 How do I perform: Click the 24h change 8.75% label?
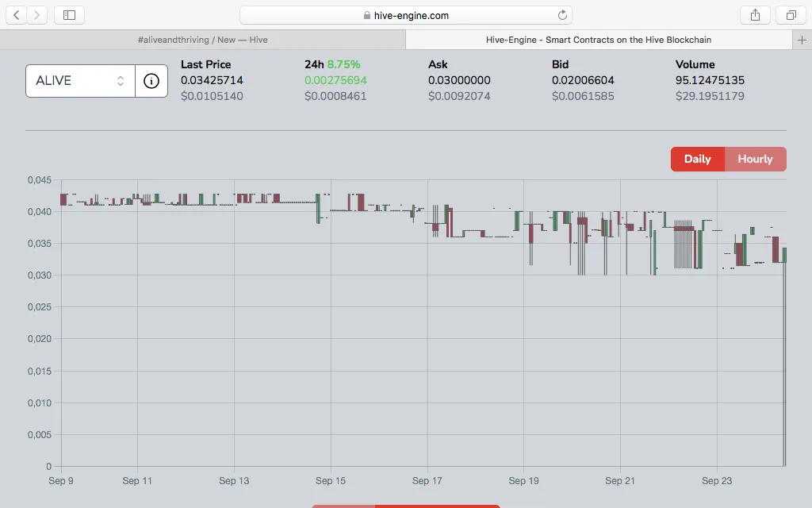344,64
